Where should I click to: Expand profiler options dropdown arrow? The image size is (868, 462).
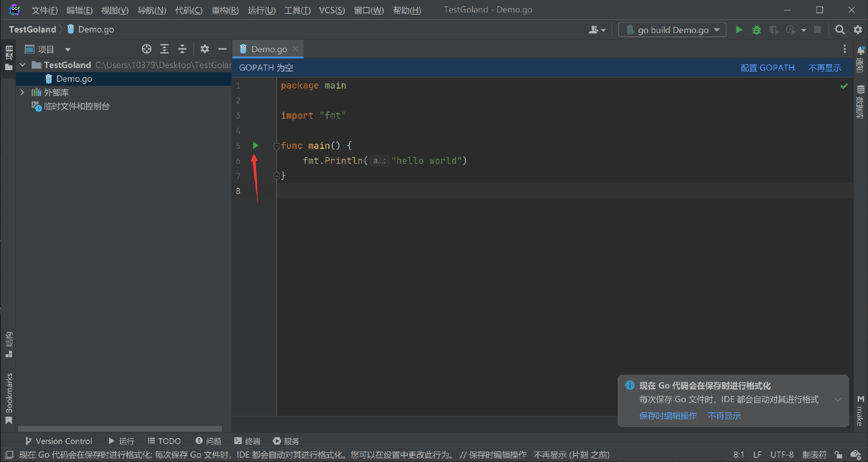pos(804,30)
